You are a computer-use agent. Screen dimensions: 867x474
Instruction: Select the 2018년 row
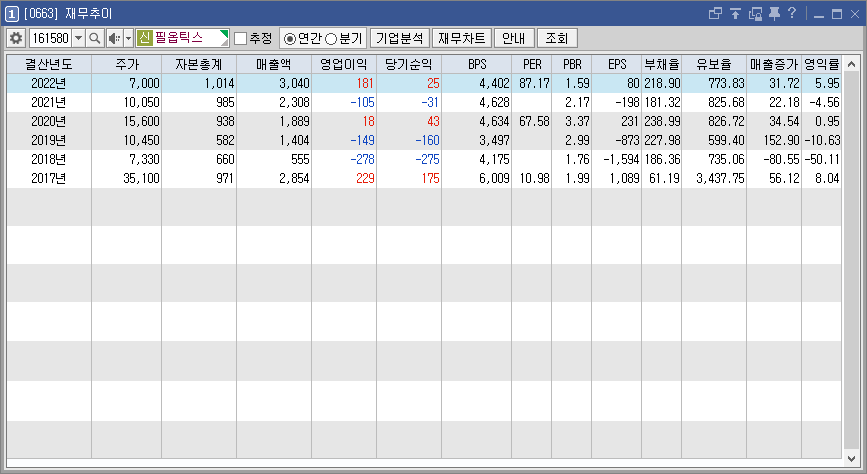(x=424, y=159)
